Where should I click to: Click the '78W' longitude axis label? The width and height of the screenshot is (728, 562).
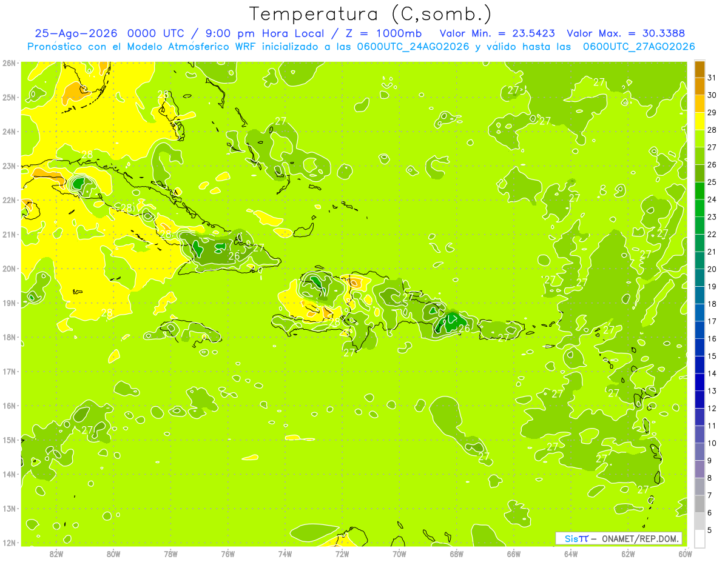[x=170, y=554]
